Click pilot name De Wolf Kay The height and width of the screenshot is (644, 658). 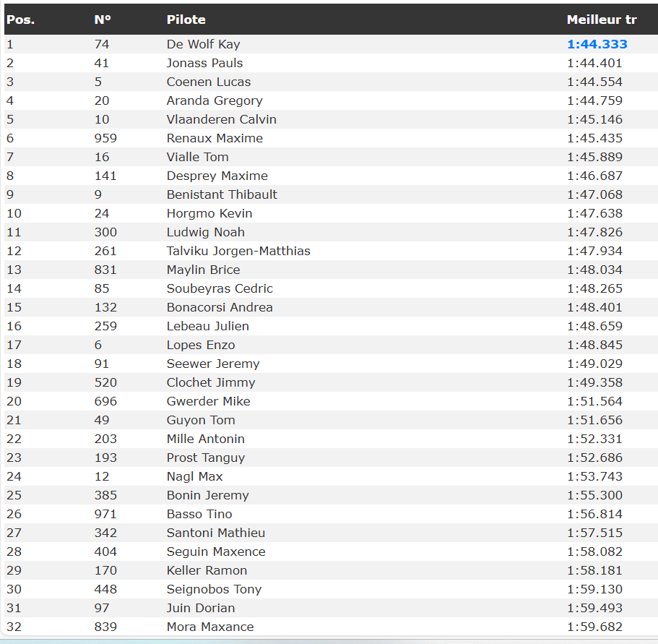coord(203,44)
